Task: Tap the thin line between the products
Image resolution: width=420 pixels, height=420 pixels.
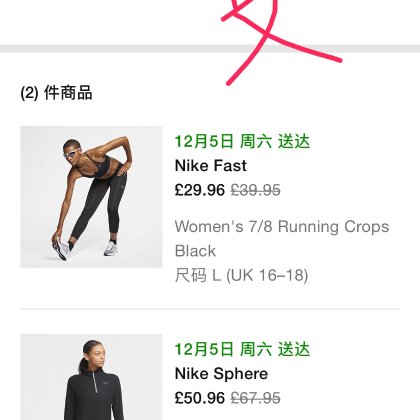Action: 210,309
